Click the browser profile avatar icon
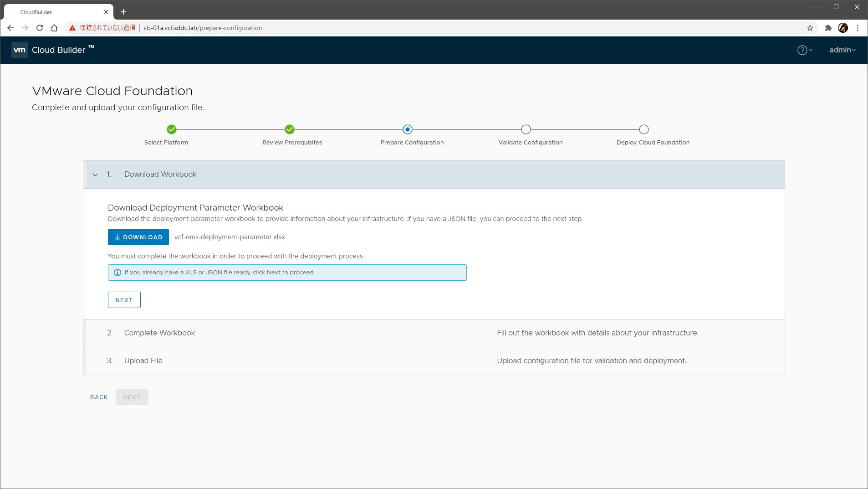 843,28
